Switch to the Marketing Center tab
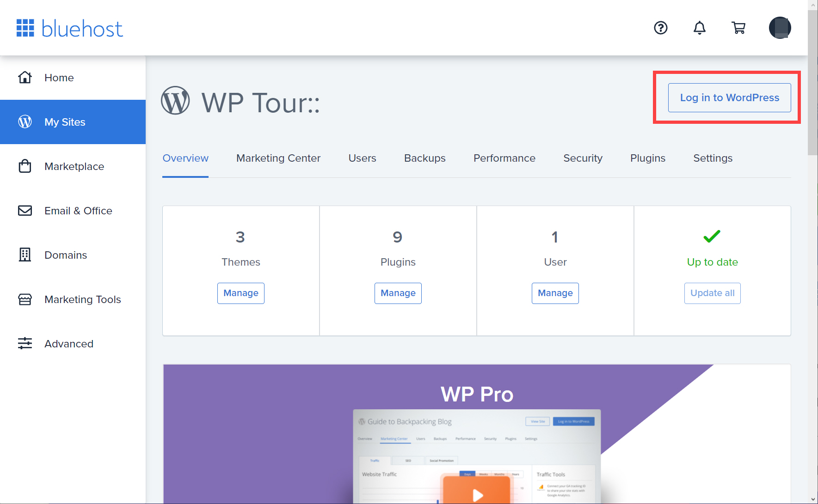Image resolution: width=818 pixels, height=504 pixels. [278, 158]
